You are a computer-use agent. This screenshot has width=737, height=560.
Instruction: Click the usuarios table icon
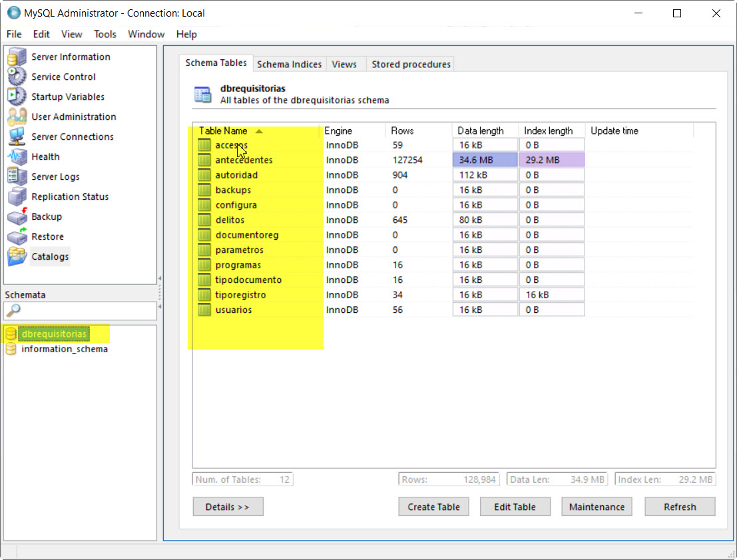[x=204, y=310]
